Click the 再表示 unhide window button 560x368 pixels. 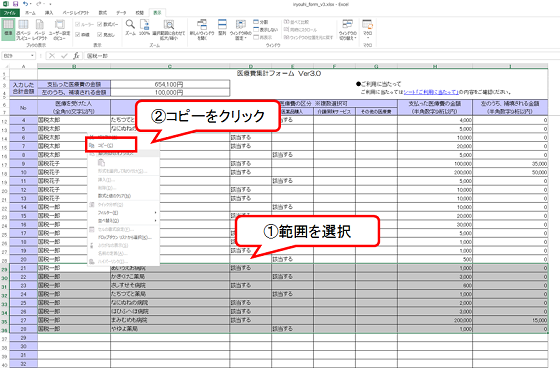(263, 37)
